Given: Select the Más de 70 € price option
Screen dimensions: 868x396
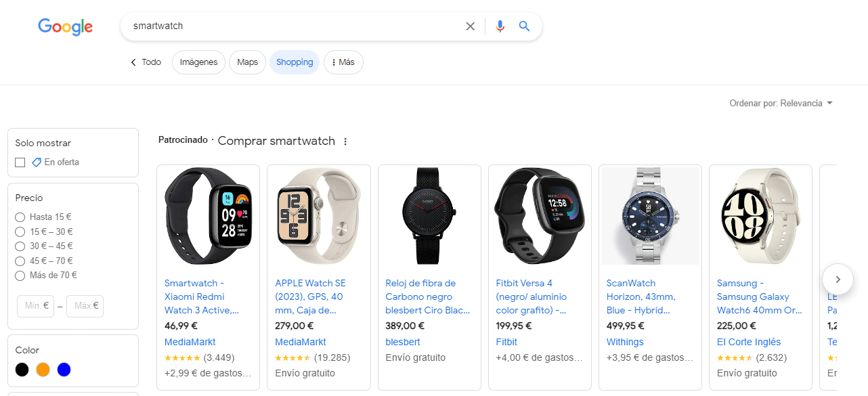Looking at the screenshot, I should pos(20,276).
